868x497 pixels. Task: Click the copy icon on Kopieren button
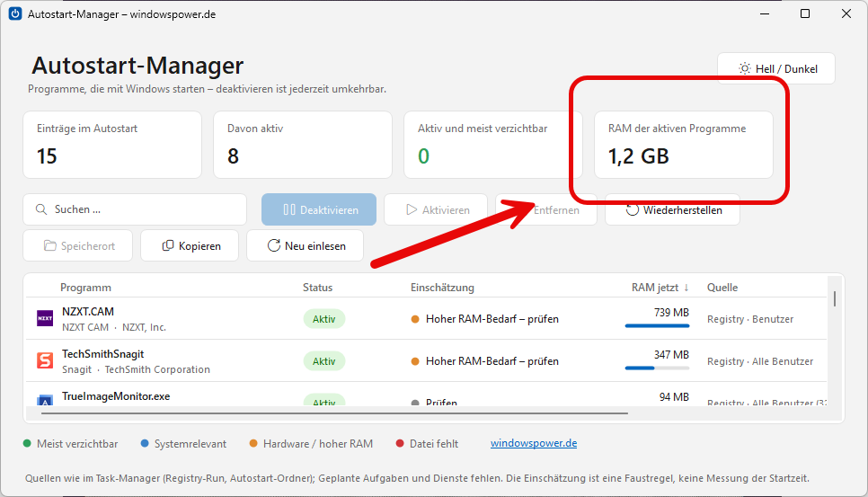coord(168,245)
